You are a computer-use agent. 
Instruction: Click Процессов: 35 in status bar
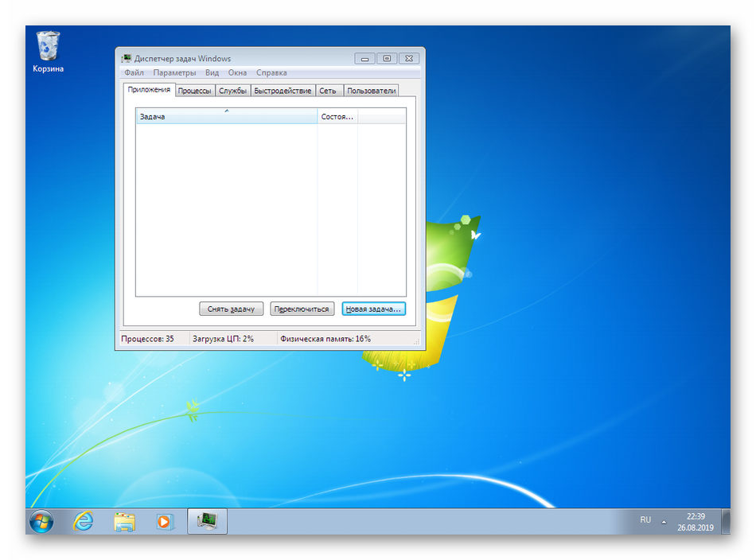pyautogui.click(x=147, y=339)
